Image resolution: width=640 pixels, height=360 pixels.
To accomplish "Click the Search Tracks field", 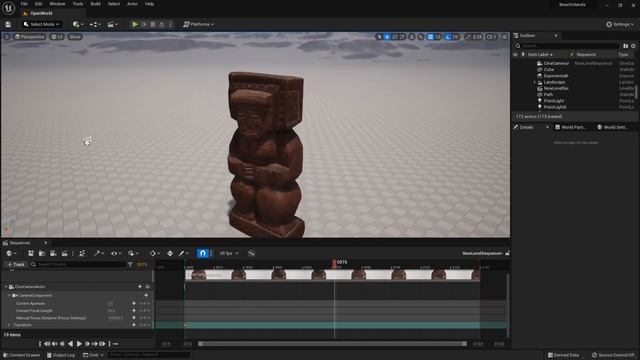I will tap(78, 264).
